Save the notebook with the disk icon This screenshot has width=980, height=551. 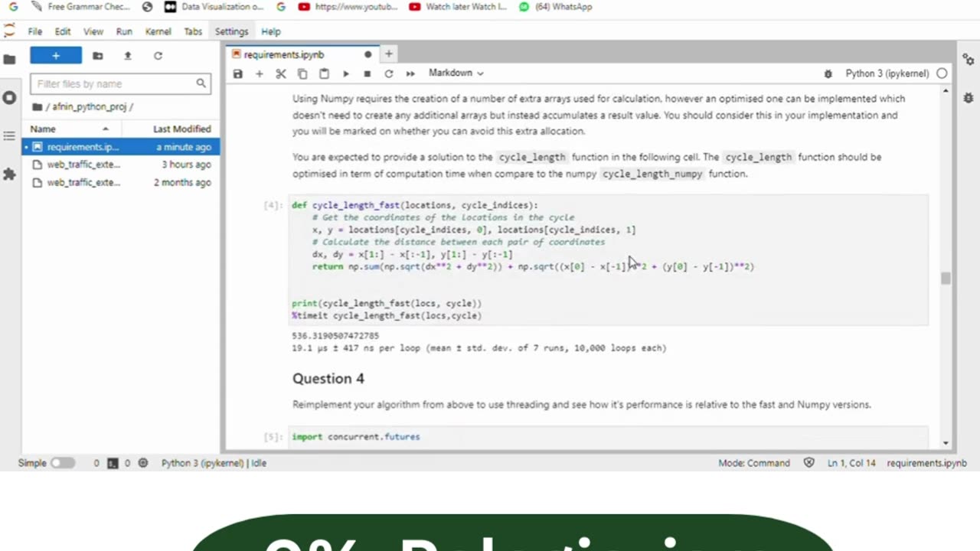(238, 73)
